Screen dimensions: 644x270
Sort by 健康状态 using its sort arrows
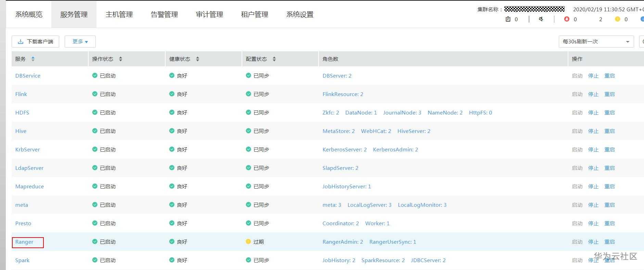tap(197, 59)
